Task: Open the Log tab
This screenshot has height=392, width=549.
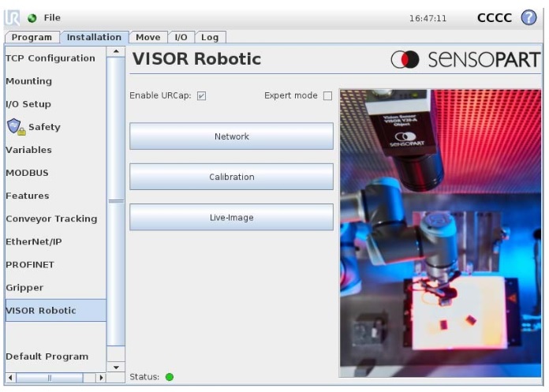Action: [210, 37]
